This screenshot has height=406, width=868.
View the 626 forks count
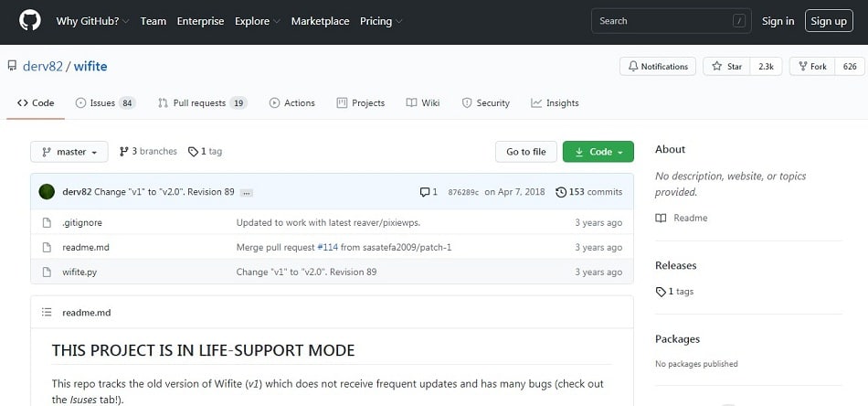[x=850, y=67]
